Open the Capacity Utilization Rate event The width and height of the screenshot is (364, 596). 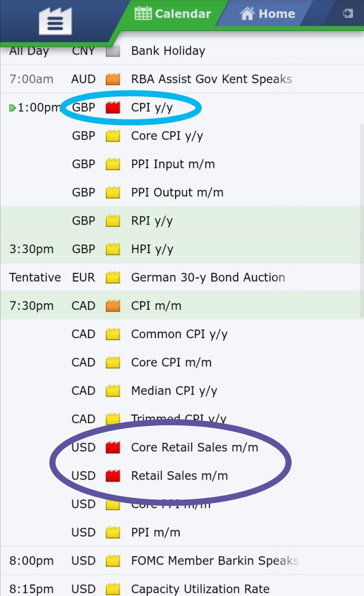tap(200, 589)
